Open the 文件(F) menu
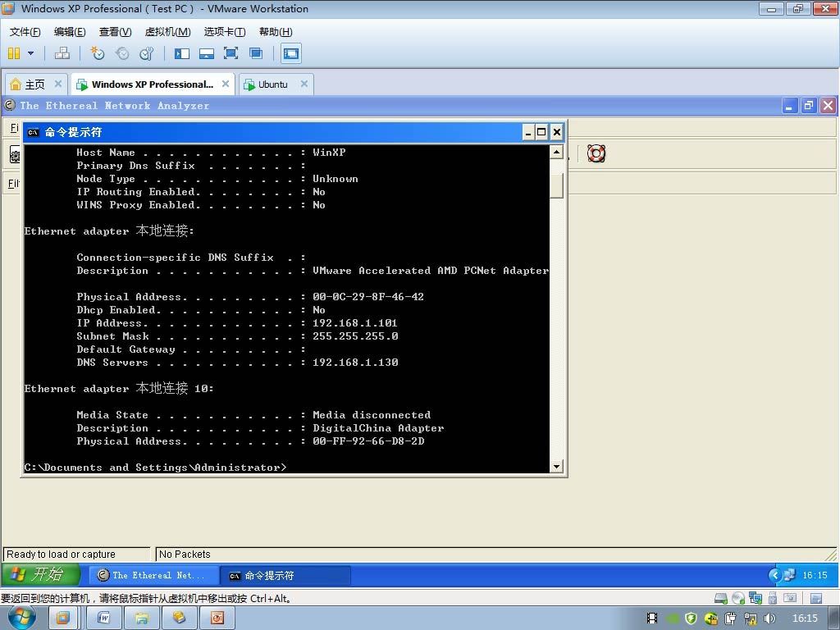 [25, 32]
